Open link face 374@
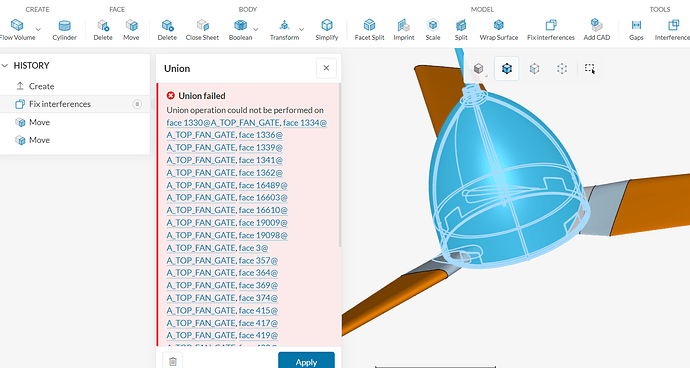Screen dimensions: 690x368 coord(258,298)
